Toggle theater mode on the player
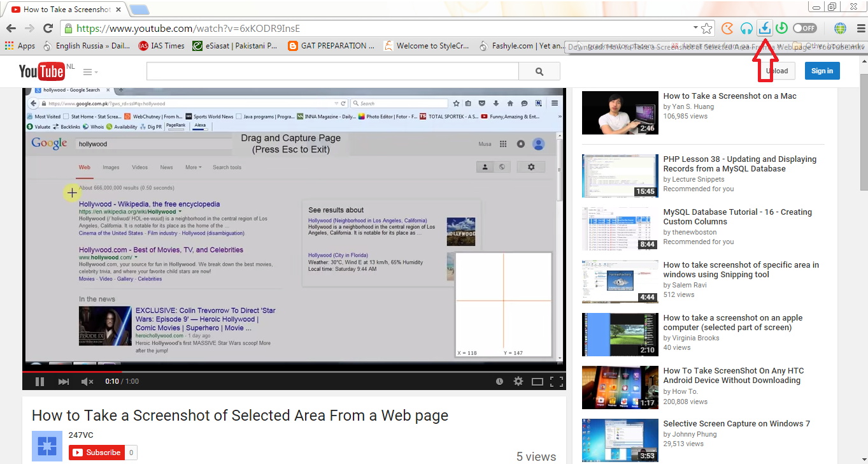Viewport: 868px width, 464px height. tap(537, 381)
